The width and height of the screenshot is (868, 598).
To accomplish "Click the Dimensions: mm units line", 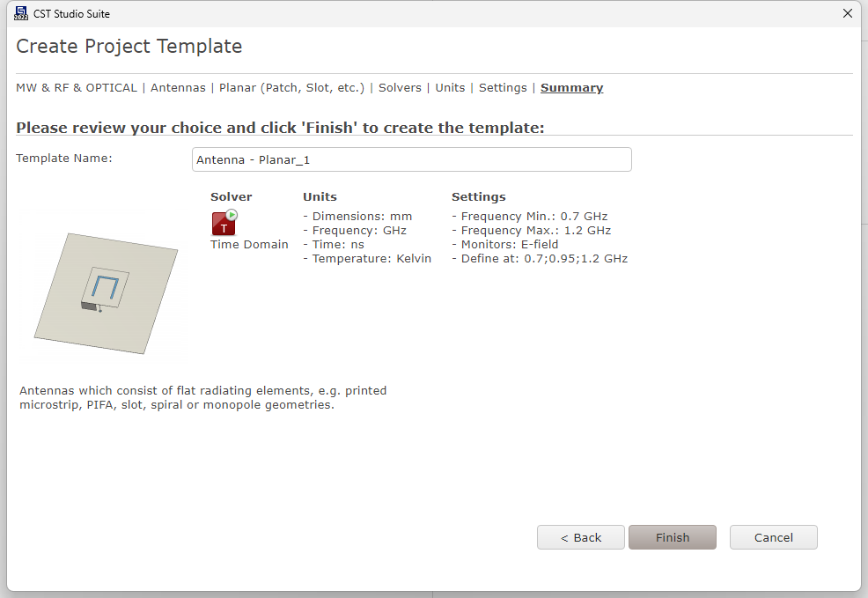I will coord(357,216).
